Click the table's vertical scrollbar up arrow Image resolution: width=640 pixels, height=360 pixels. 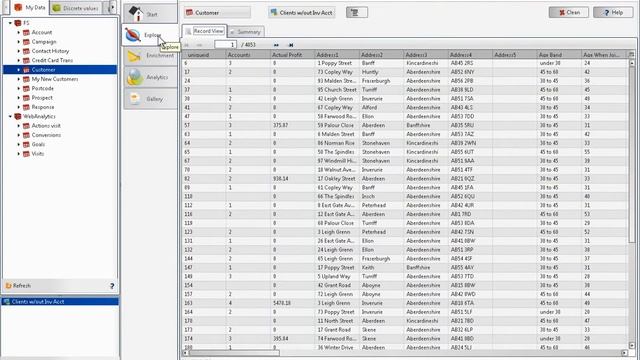tap(632, 63)
